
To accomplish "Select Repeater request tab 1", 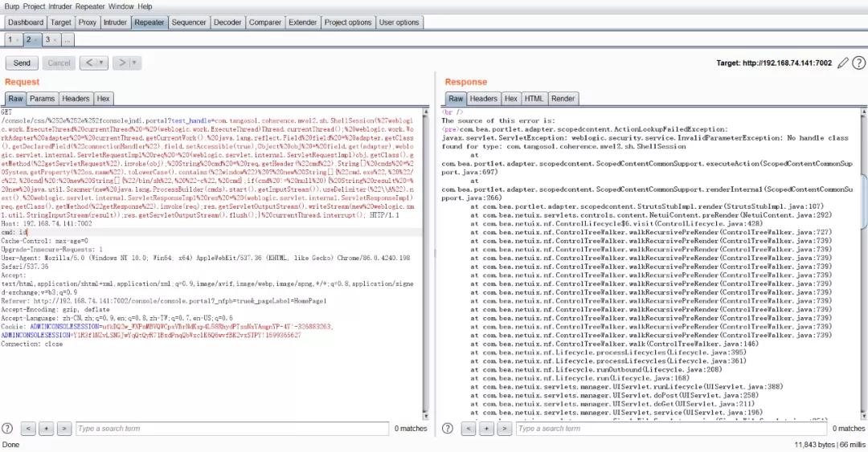I will coord(12,40).
